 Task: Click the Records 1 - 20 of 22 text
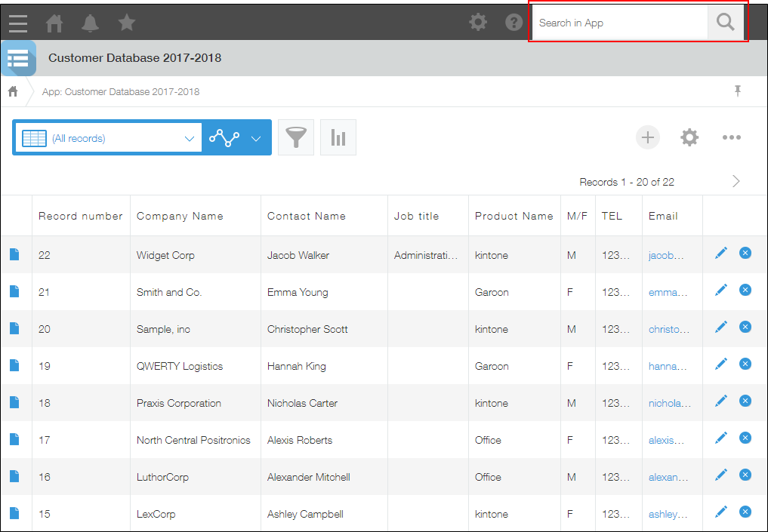[x=627, y=182]
